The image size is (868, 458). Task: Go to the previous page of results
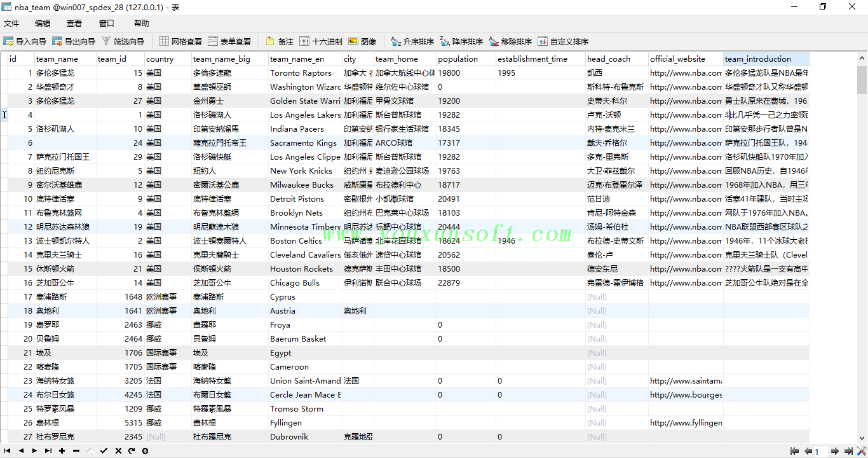[808, 451]
